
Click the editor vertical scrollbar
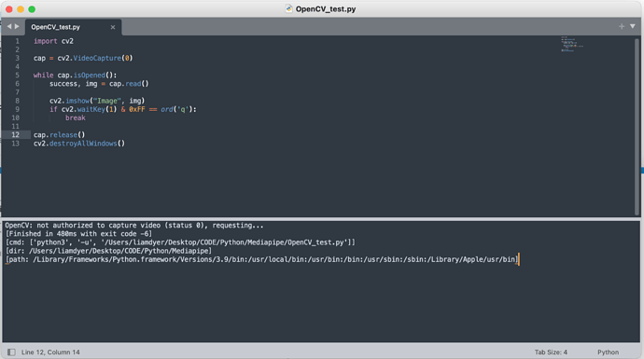[637, 127]
